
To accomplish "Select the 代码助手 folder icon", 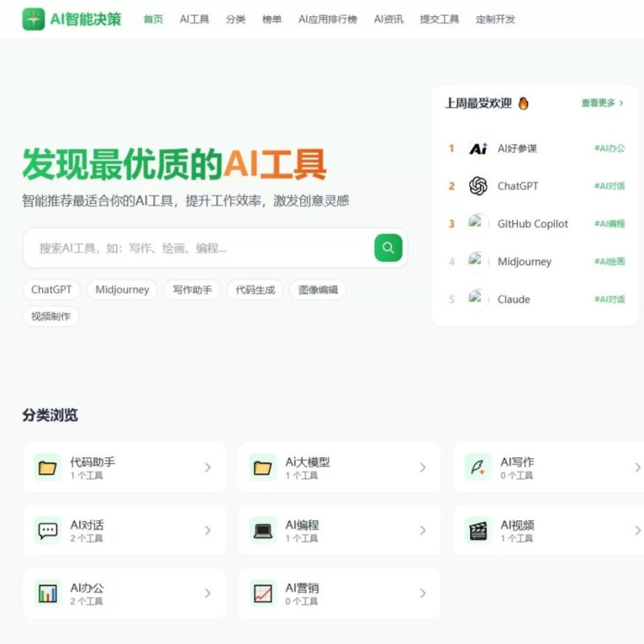I will [47, 467].
